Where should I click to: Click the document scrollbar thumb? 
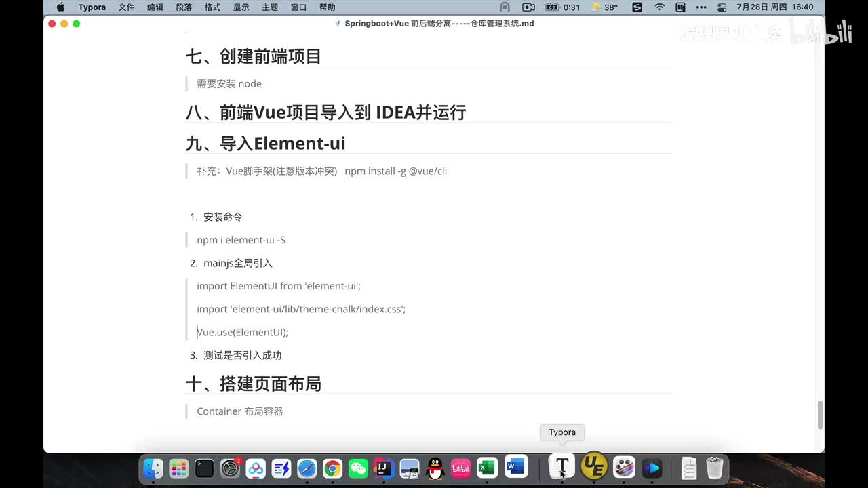pos(820,415)
